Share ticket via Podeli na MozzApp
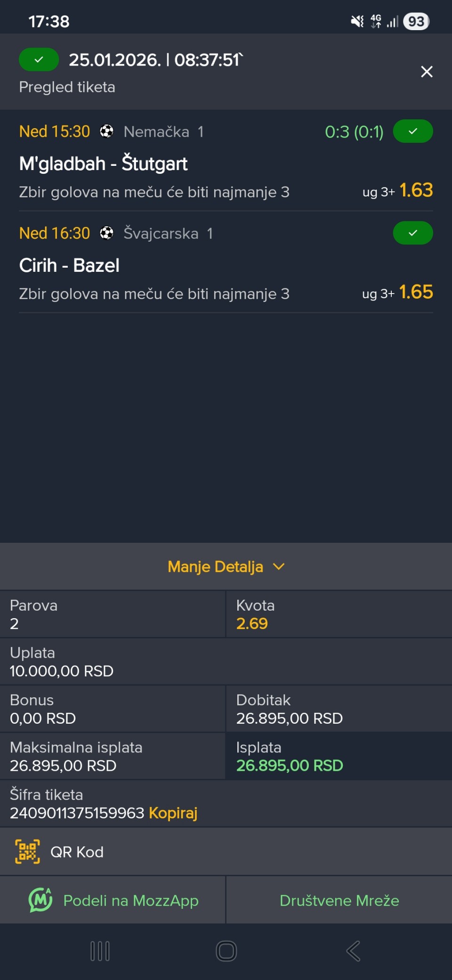Viewport: 452px width, 980px height. click(130, 900)
